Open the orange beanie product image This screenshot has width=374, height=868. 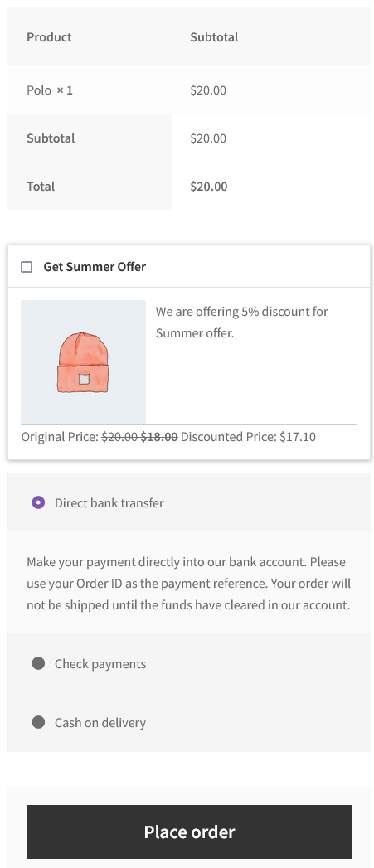click(83, 362)
